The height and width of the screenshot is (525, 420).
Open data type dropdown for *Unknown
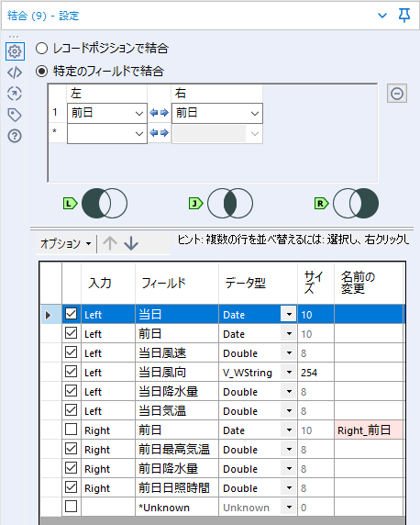point(289,508)
